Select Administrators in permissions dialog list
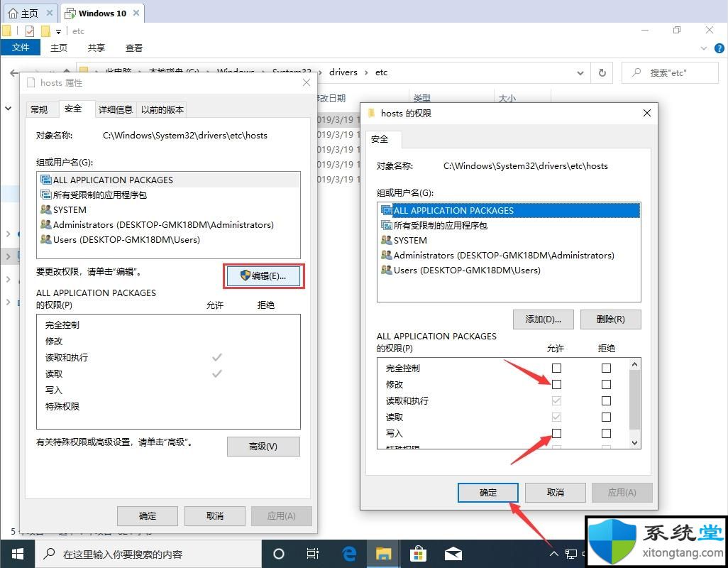This screenshot has width=728, height=568. click(509, 255)
